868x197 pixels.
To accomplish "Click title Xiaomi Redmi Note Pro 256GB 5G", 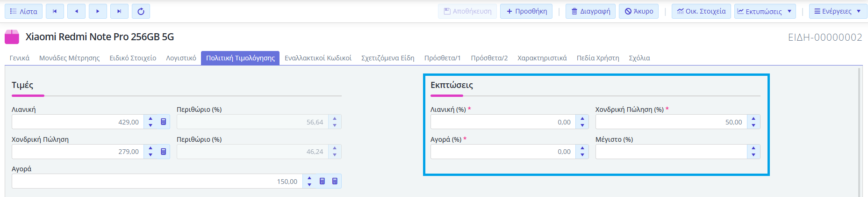I will (x=100, y=37).
